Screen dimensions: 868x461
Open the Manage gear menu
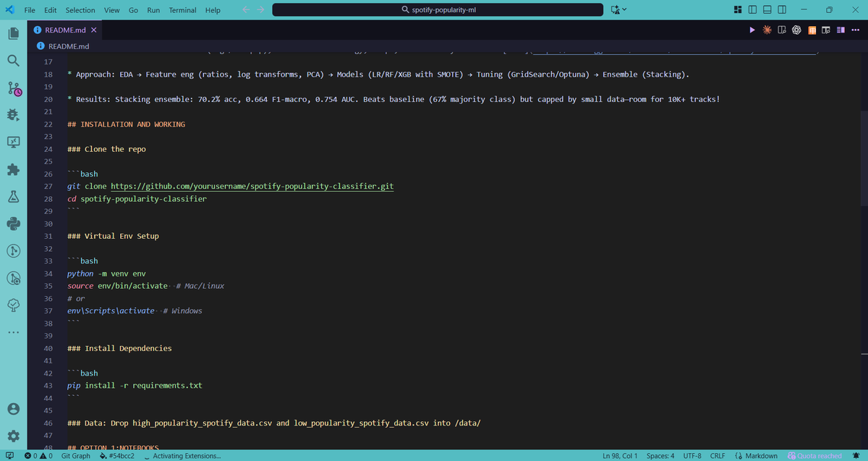coord(13,436)
